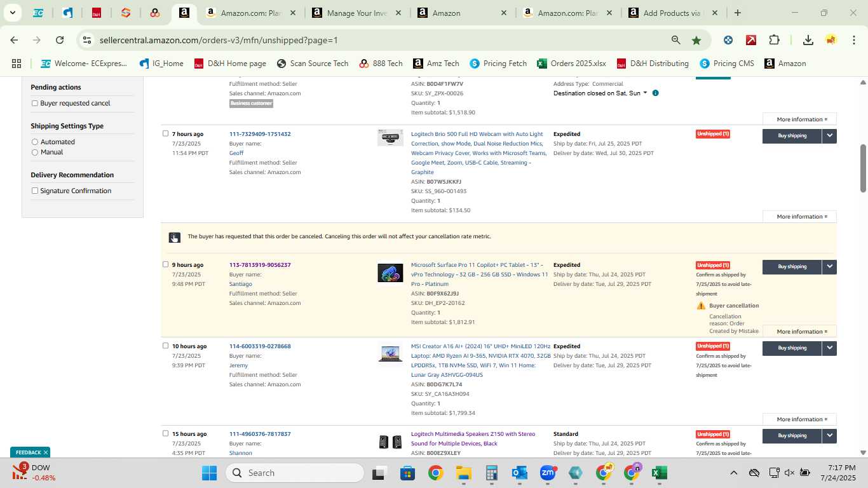Open Microsoft Surface Pro 11 product link
This screenshot has height=488, width=868.
(x=479, y=274)
